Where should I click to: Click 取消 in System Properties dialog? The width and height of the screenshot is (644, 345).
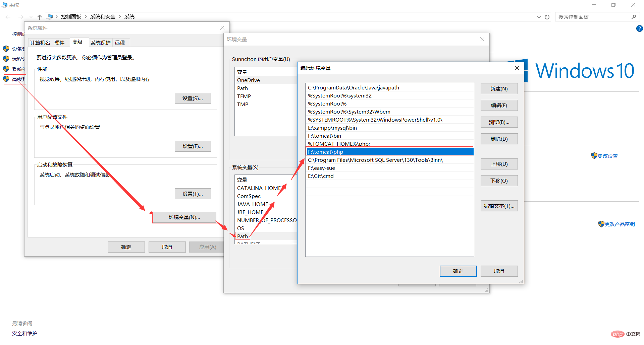(x=167, y=247)
